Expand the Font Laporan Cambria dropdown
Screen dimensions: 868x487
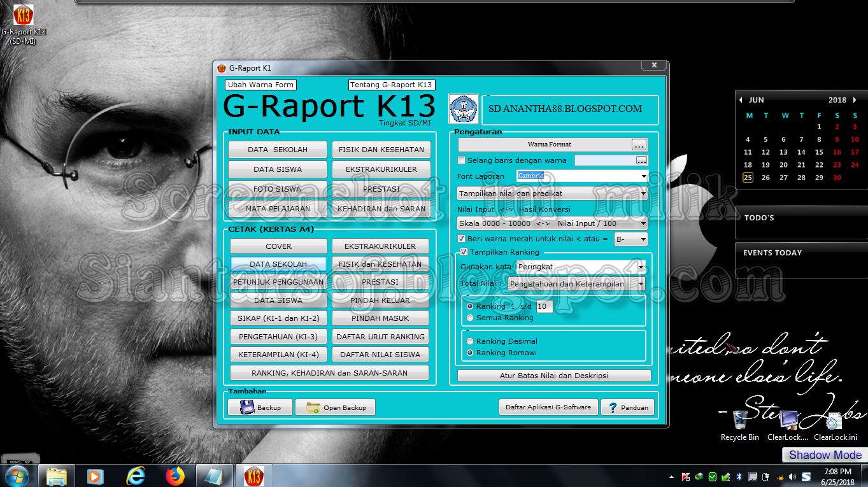point(644,176)
